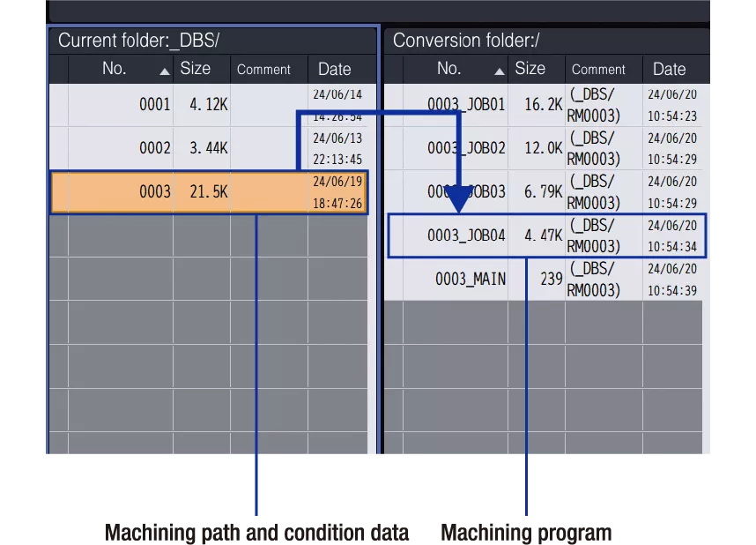Image resolution: width=756 pixels, height=545 pixels.
Task: Select the 0003_JOB02 file row
Action: click(x=466, y=148)
